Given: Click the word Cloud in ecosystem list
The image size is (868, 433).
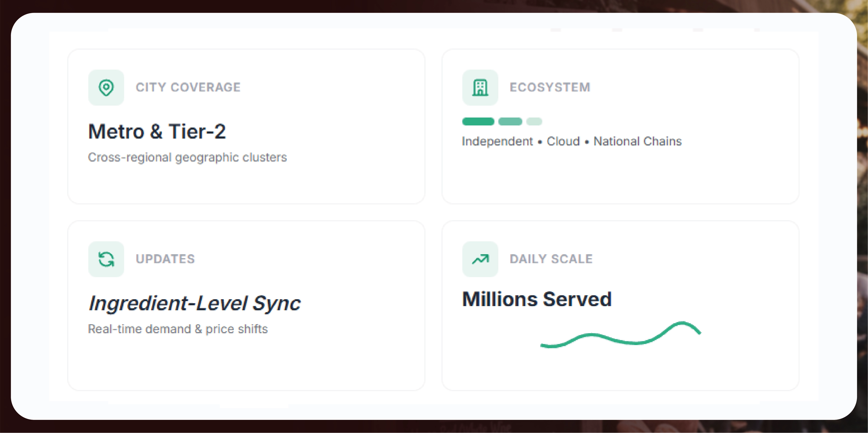Looking at the screenshot, I should (x=563, y=141).
